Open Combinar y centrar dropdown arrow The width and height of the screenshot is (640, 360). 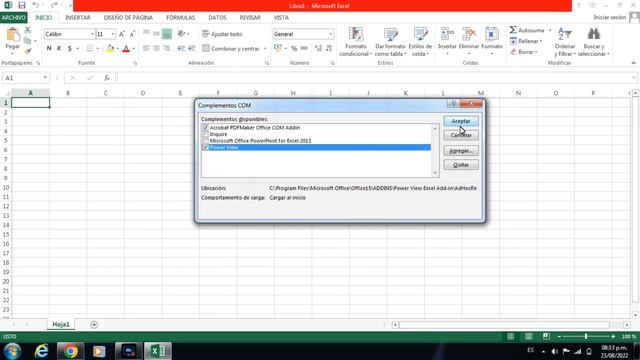coord(265,49)
